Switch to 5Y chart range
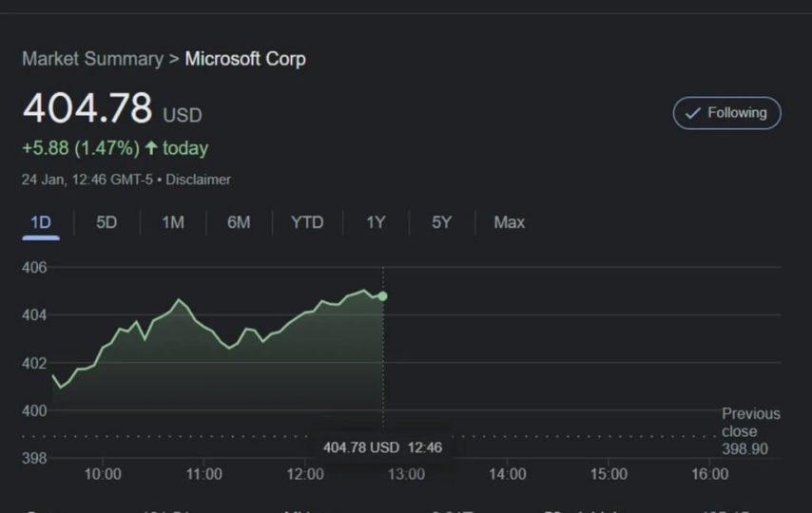Viewport: 812px width, 513px height. coord(441,222)
